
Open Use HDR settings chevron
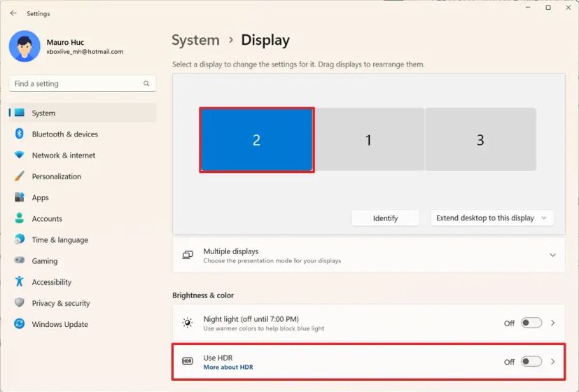coord(553,361)
